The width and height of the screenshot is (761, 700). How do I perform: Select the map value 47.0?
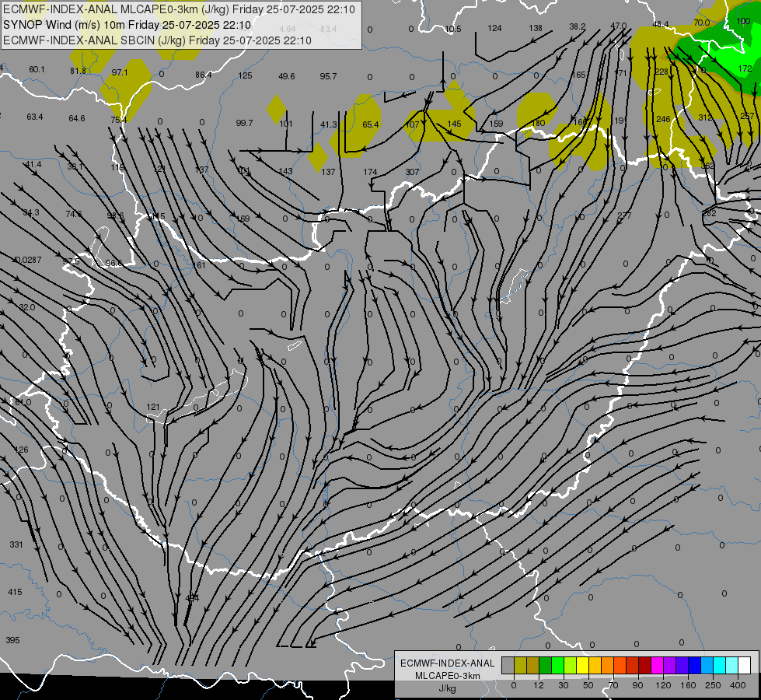pyautogui.click(x=618, y=26)
